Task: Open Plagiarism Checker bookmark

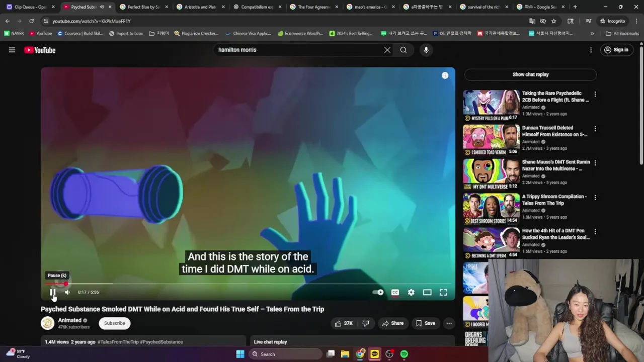Action: (x=196, y=33)
